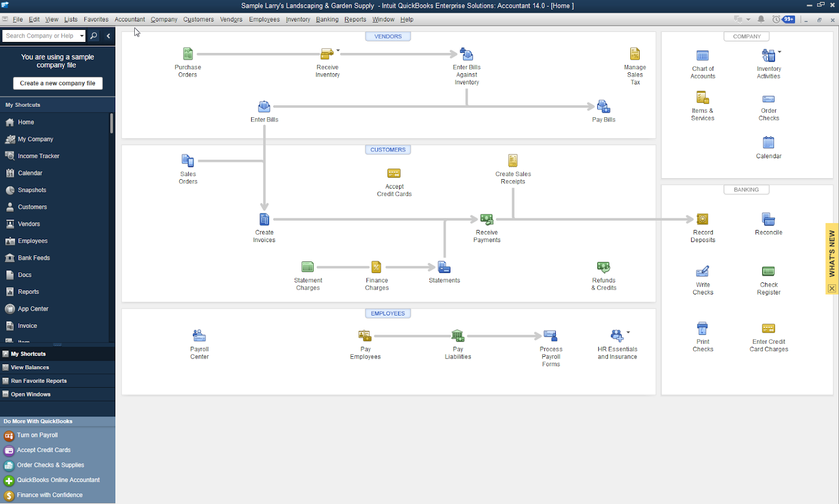Click QuickBooks Online Accountant link
Viewport: 839px width, 504px height.
58,480
